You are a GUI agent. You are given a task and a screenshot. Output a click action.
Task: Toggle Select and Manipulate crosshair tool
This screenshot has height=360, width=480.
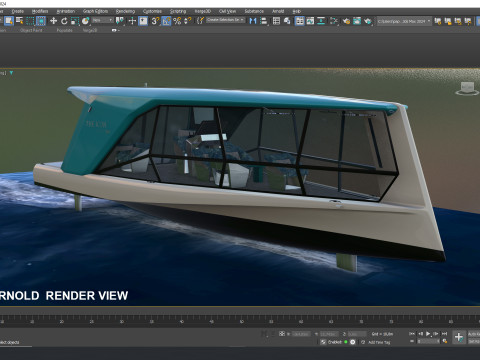(132, 21)
